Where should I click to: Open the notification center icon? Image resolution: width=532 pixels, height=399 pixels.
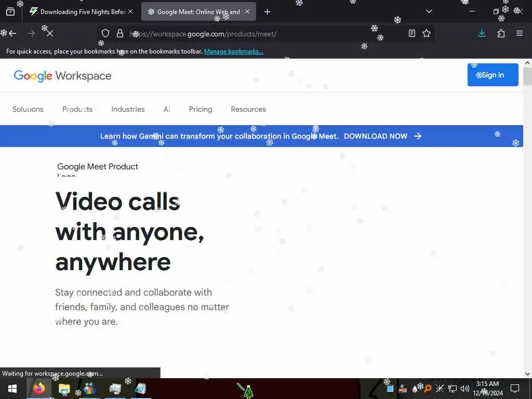(x=515, y=389)
